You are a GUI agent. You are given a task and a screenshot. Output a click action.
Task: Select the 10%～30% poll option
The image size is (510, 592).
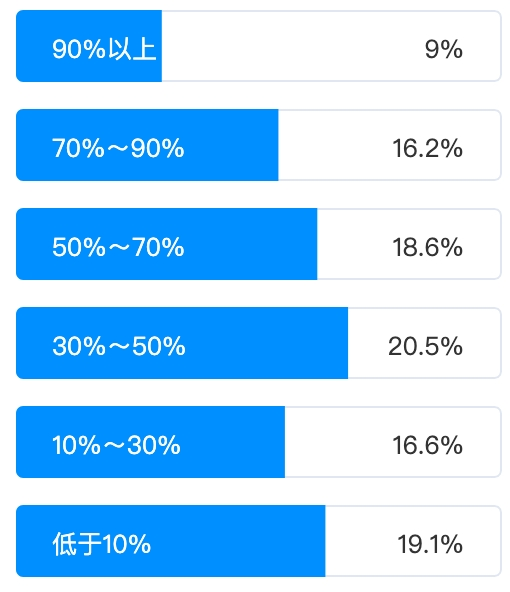(x=259, y=442)
